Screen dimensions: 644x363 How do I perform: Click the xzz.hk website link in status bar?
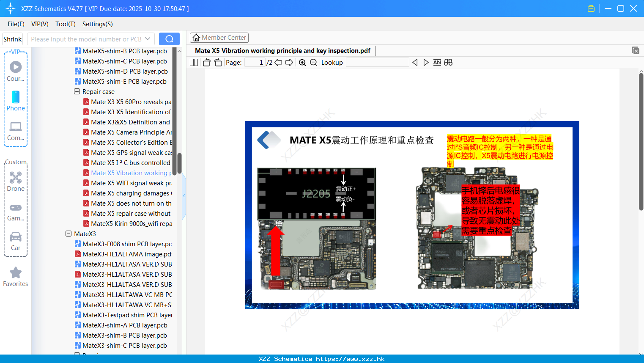(350, 359)
